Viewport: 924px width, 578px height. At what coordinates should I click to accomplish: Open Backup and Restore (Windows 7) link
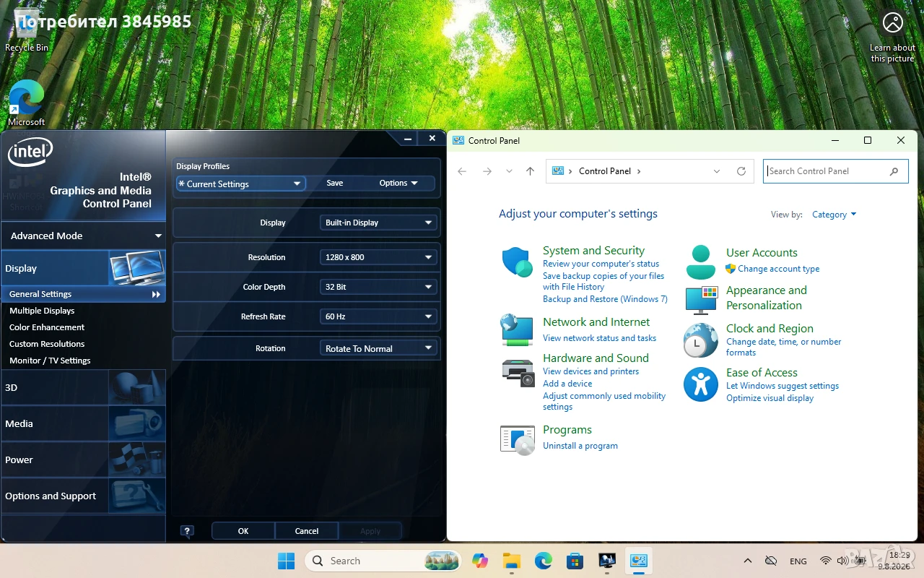pos(606,299)
